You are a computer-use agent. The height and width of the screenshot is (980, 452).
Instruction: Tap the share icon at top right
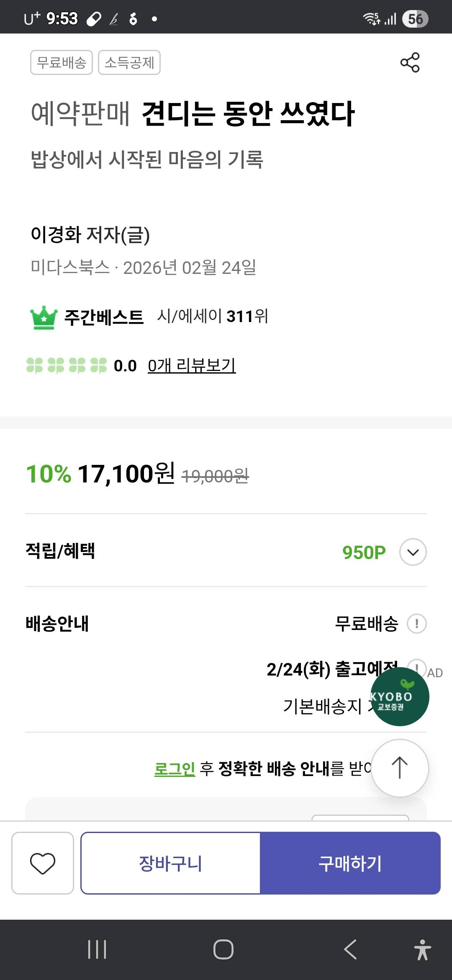tap(410, 62)
